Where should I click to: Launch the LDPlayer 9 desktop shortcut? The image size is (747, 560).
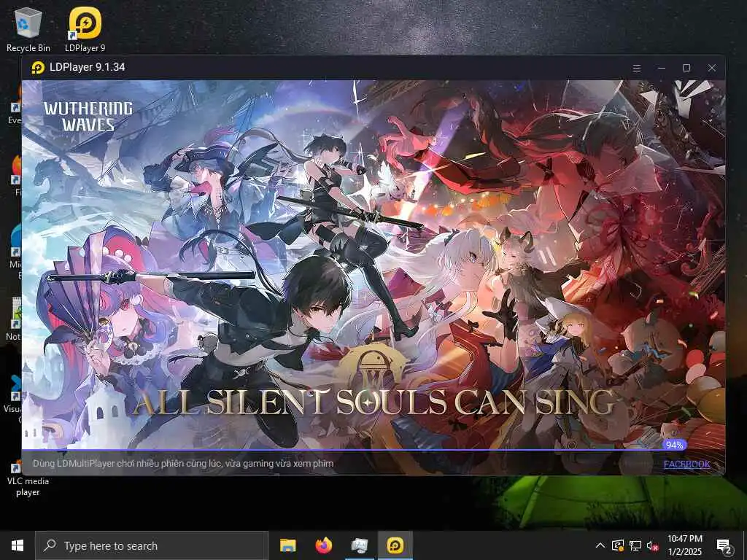click(85, 29)
